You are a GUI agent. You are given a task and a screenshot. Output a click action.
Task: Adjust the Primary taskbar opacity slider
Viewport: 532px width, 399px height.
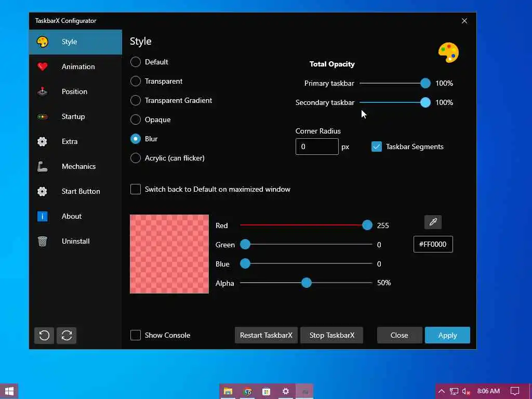(425, 83)
